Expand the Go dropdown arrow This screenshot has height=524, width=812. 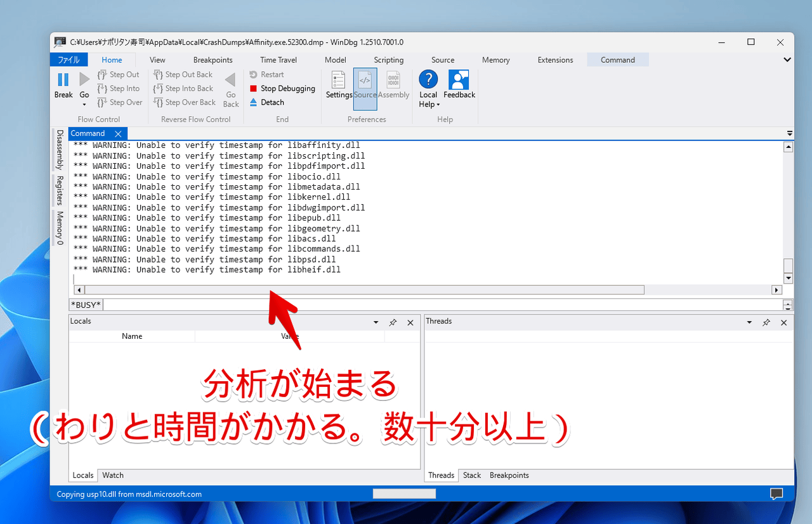point(84,105)
